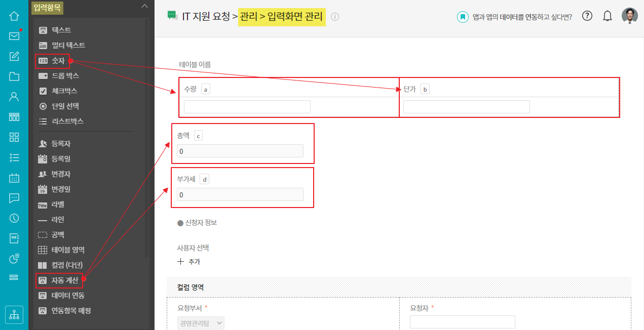Click the info icon beside page title

click(334, 17)
